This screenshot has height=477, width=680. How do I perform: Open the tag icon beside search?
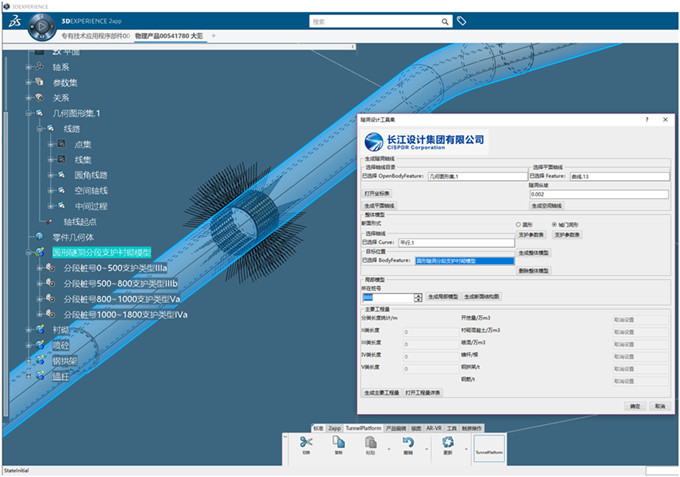click(x=461, y=20)
